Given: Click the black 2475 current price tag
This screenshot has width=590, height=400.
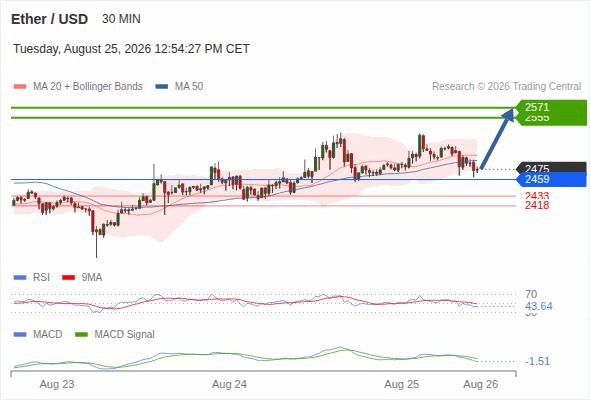Looking at the screenshot, I should point(551,168).
